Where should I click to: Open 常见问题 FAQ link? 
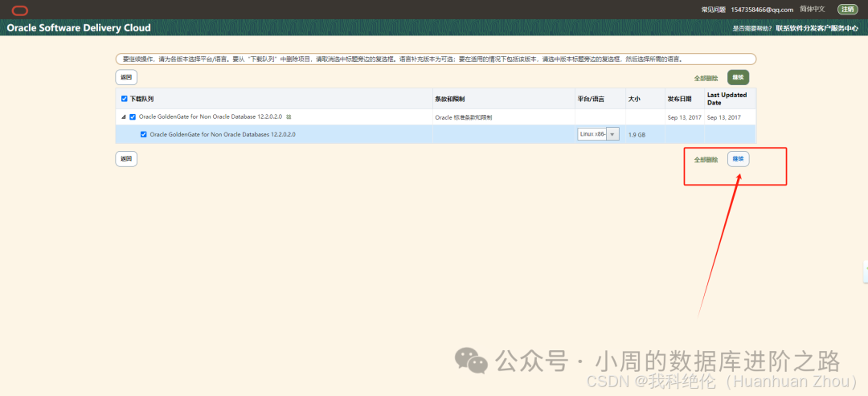712,10
